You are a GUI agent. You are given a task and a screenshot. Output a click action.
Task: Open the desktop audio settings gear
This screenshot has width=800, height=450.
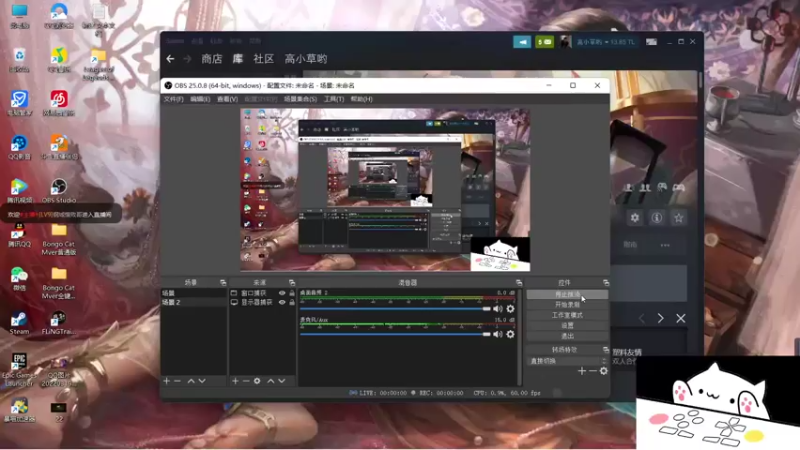(x=510, y=309)
